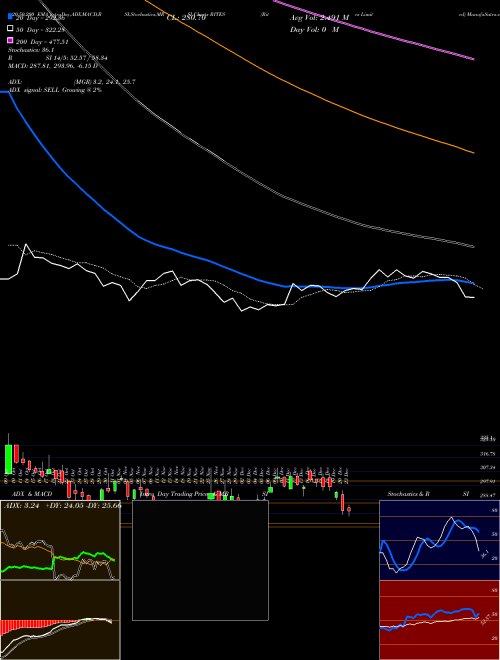Viewport: 500px width, 660px height.
Task: Click the last red candlestick on chart
Action: pos(349,510)
